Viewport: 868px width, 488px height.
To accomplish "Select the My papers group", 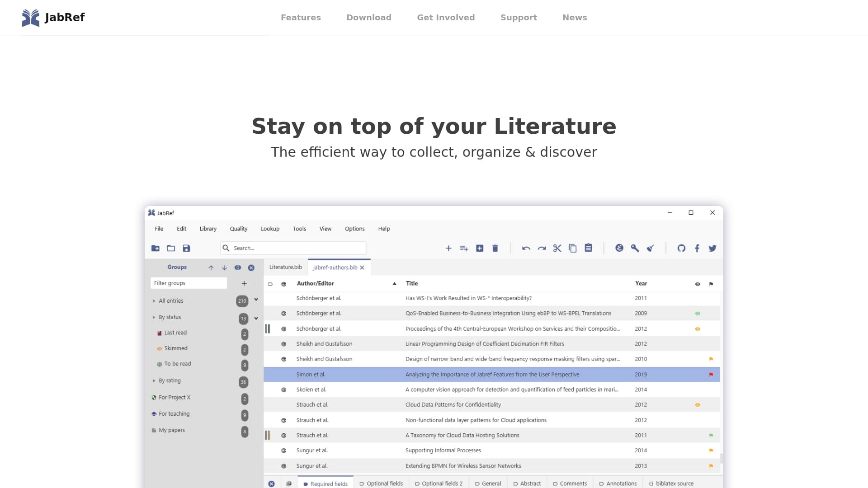I will [172, 430].
